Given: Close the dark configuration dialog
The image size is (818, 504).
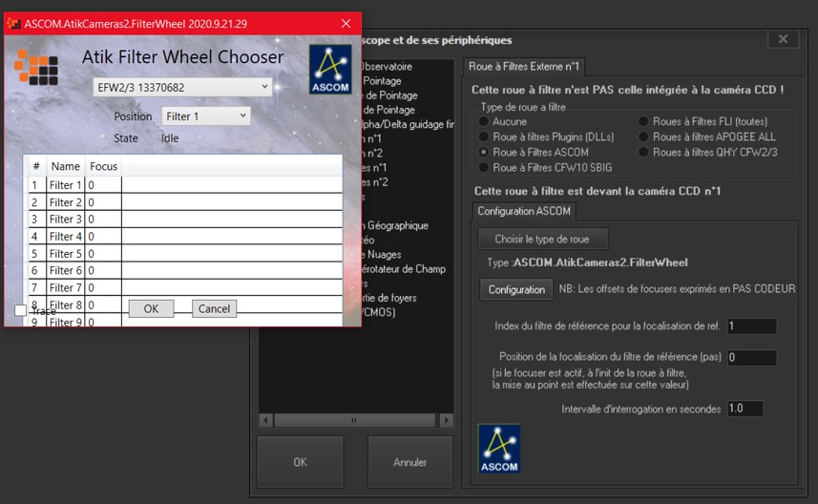Looking at the screenshot, I should click(783, 39).
